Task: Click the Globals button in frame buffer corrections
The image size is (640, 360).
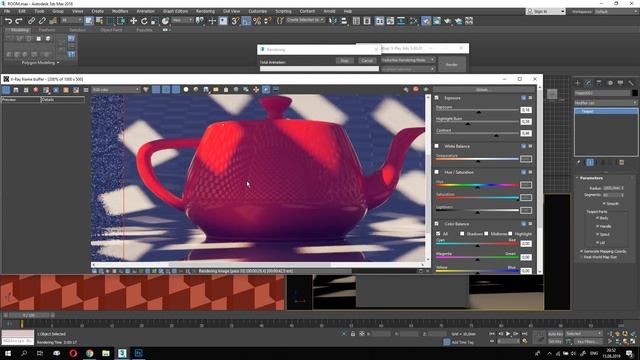Action: click(484, 89)
